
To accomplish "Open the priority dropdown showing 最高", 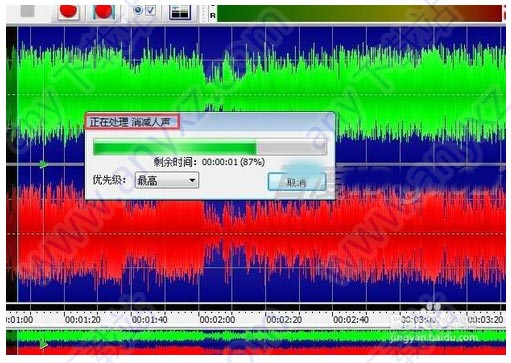I will [167, 180].
